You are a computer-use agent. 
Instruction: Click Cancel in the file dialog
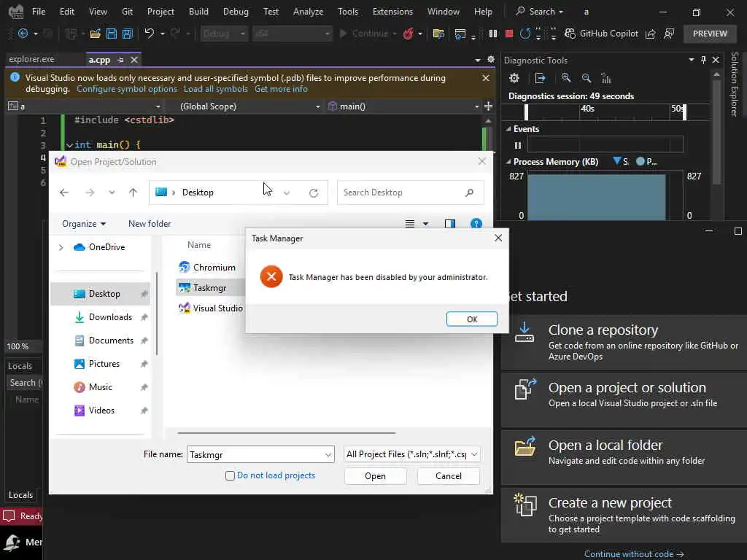pos(449,476)
